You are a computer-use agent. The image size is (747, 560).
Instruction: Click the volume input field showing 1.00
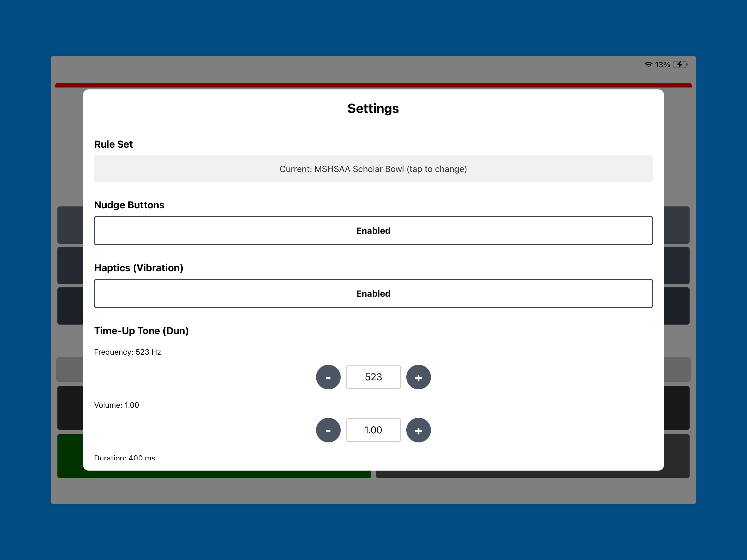pos(373,430)
